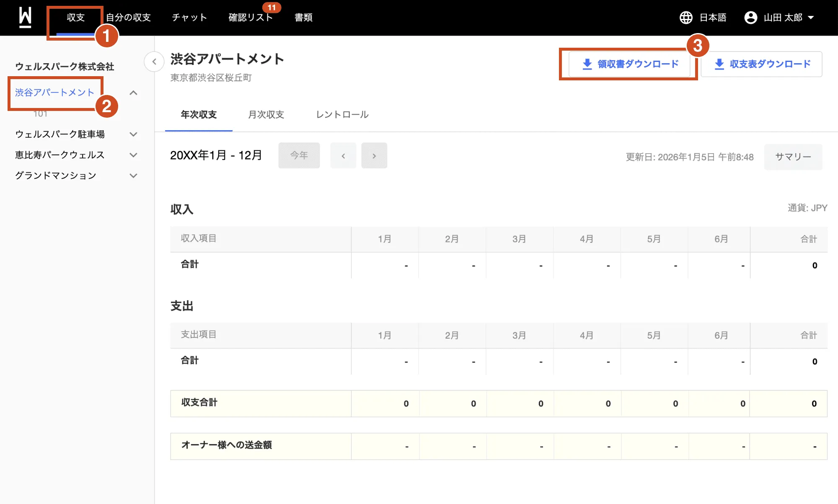Click the 更新日 timestamp text
The width and height of the screenshot is (838, 504).
690,157
